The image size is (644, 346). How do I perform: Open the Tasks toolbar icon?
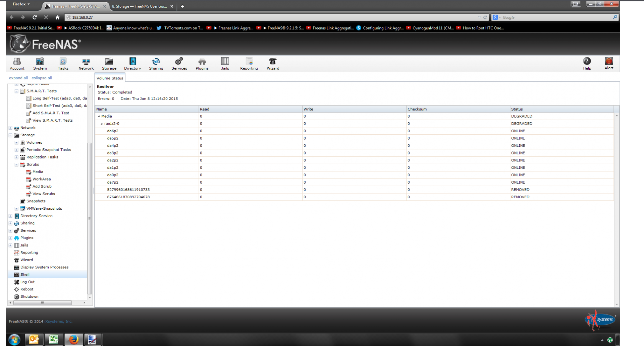coord(63,64)
